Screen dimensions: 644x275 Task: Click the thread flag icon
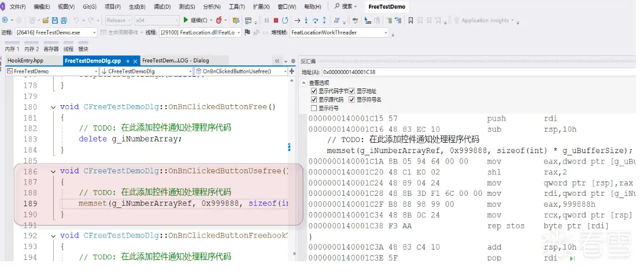click(247, 32)
